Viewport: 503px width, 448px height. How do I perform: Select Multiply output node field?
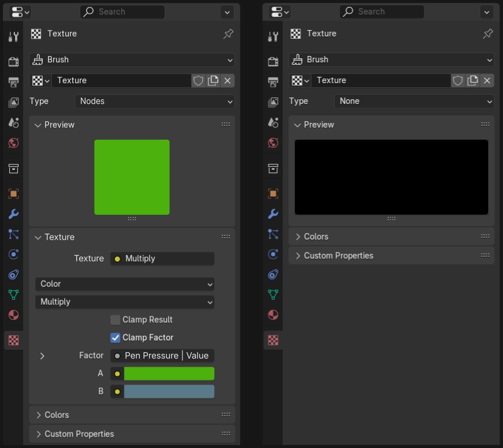(162, 259)
